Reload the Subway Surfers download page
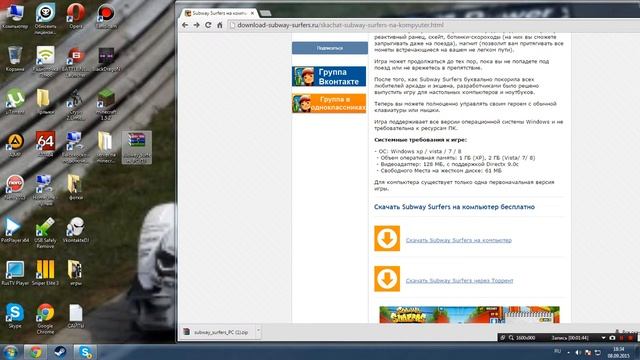640x360 pixels. (x=208, y=25)
